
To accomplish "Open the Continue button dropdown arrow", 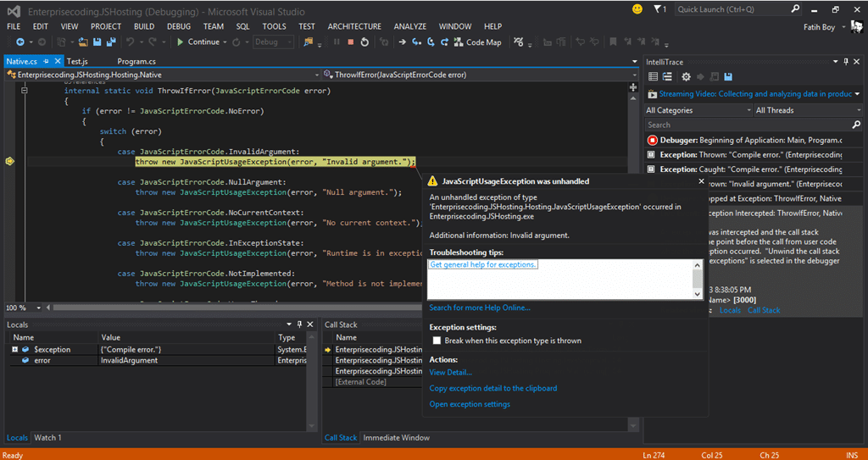I will pos(225,42).
